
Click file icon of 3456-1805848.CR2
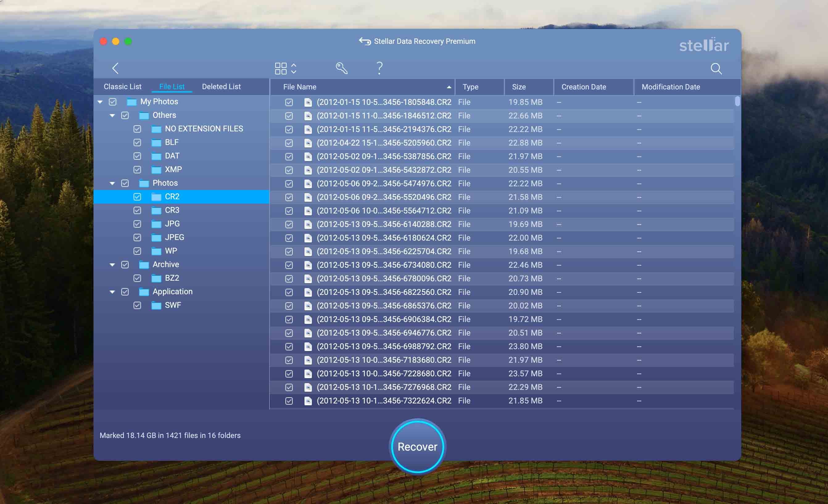[308, 102]
